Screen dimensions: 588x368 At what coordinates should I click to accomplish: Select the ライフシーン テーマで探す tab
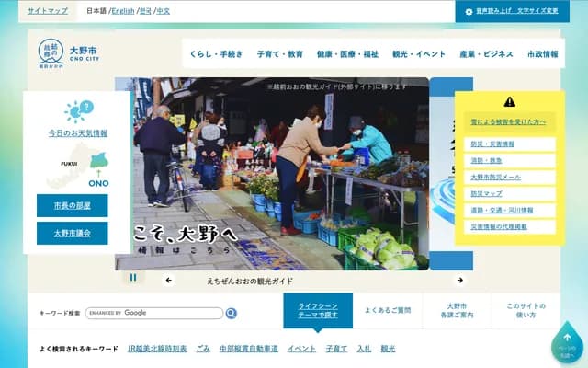point(317,311)
